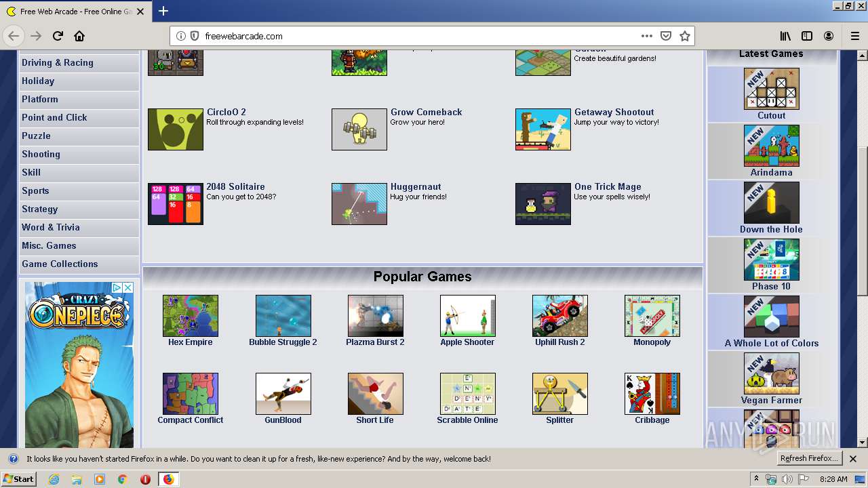Screen dimensions: 868x488
Task: Open the Shooting category
Action: coord(79,155)
